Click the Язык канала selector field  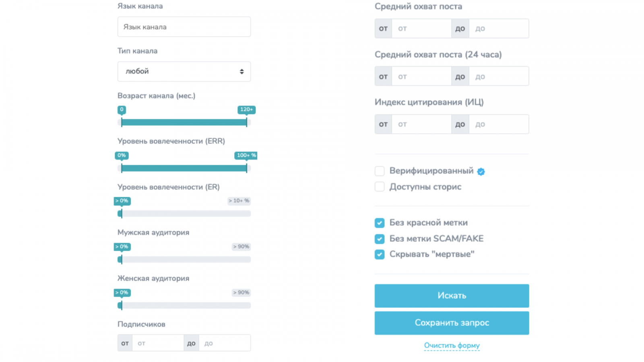(184, 27)
